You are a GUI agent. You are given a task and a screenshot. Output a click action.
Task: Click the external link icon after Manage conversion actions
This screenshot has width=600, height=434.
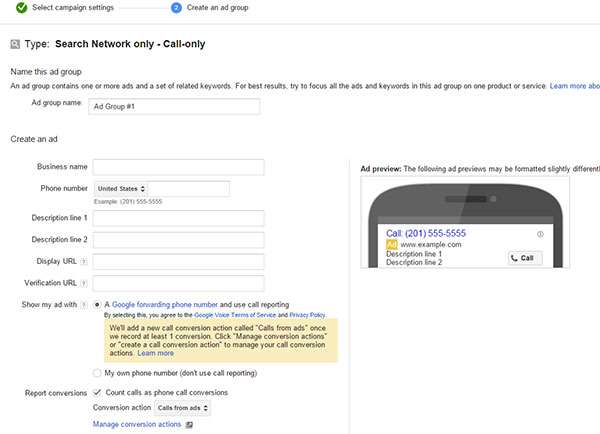(x=189, y=425)
